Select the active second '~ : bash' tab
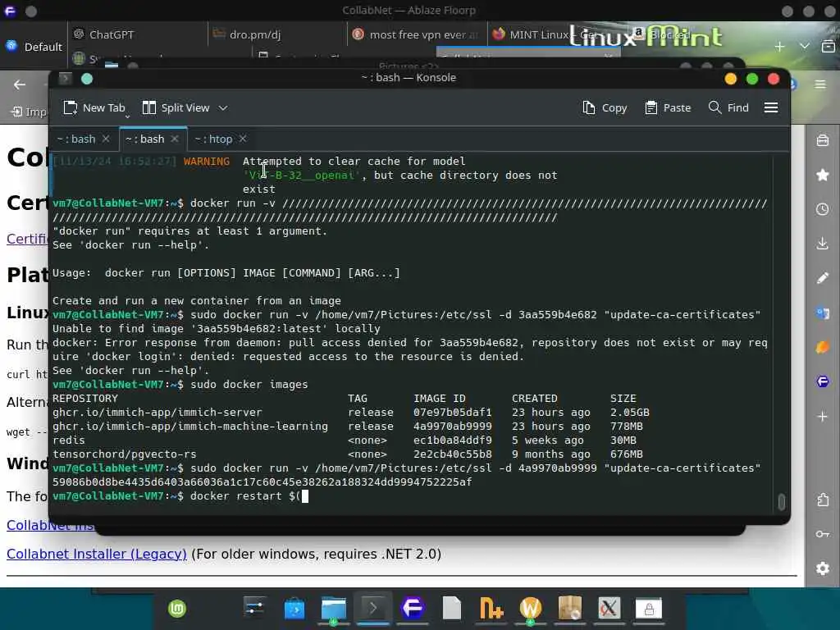840x630 pixels. point(144,139)
